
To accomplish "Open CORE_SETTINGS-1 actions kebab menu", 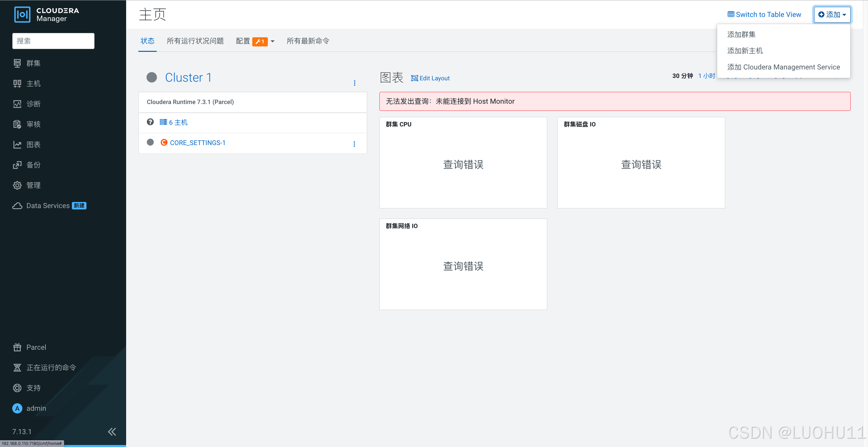I will coord(354,144).
